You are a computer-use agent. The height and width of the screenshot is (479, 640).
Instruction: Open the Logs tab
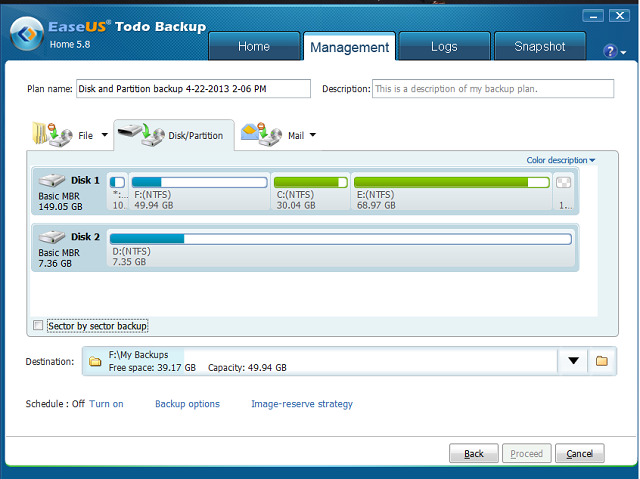coord(443,46)
